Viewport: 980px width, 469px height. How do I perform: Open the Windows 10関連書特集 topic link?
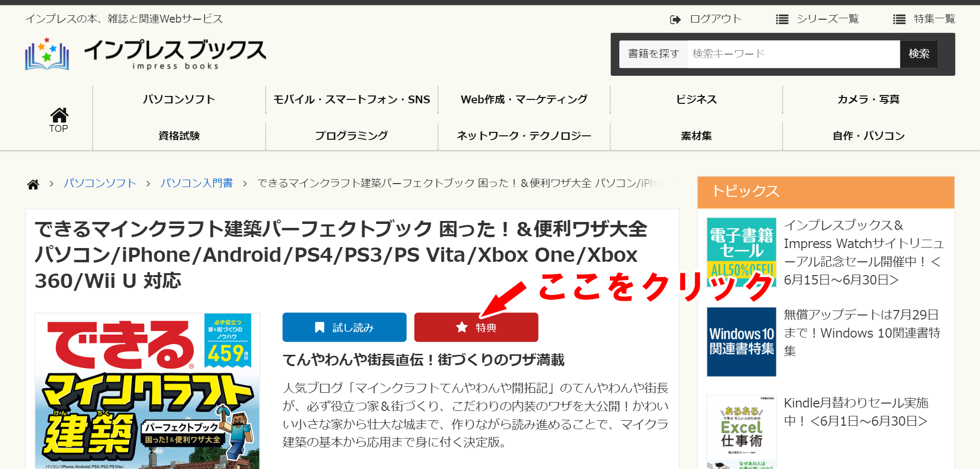click(x=862, y=333)
